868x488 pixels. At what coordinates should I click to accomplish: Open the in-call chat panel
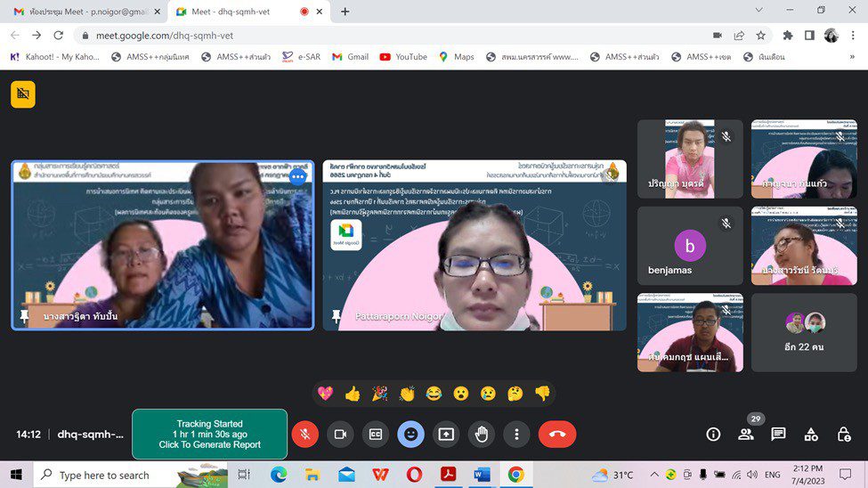coord(778,435)
